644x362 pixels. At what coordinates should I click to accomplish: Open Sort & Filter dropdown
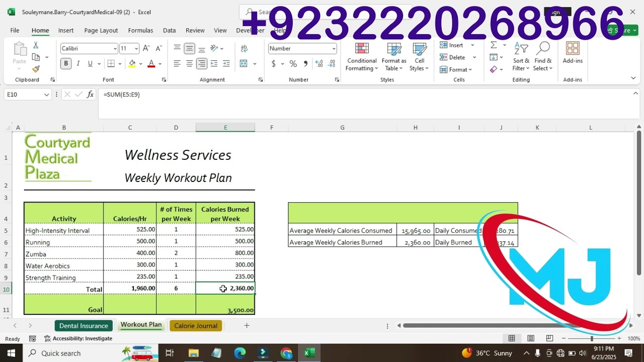(x=521, y=57)
